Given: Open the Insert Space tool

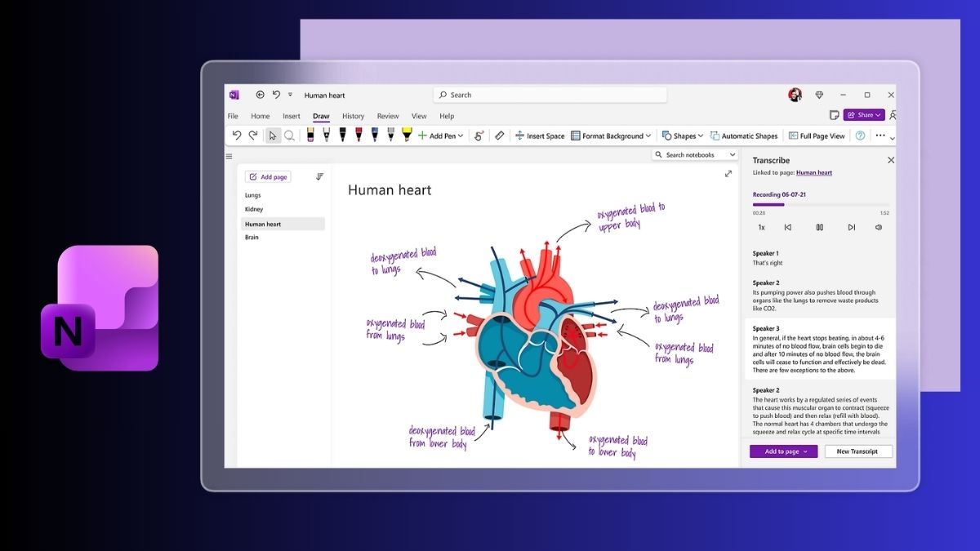Looking at the screenshot, I should click(539, 136).
